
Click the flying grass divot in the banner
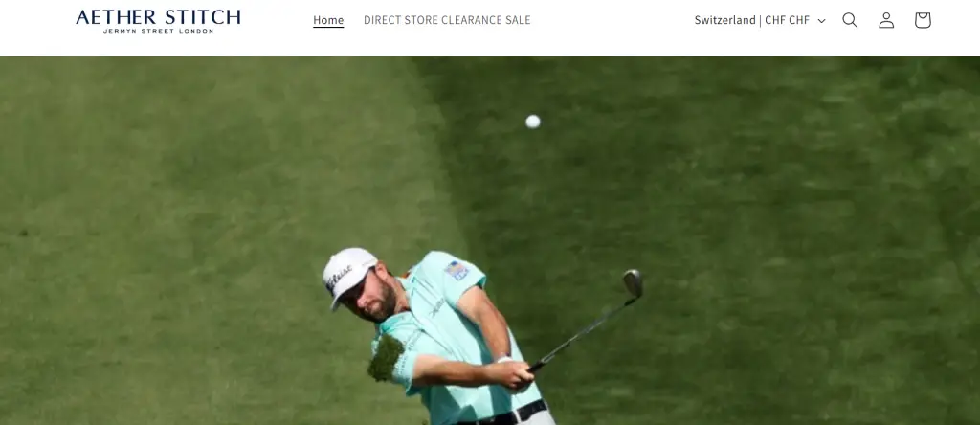coord(385,358)
